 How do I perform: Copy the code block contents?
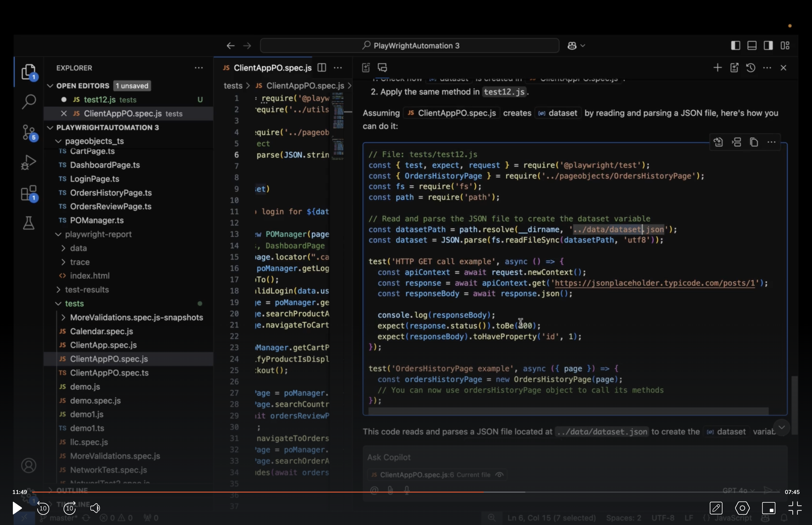(754, 142)
